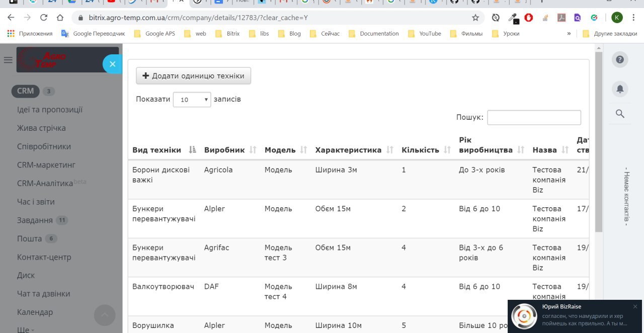Click the vertical page scrollbar

(x=599, y=141)
